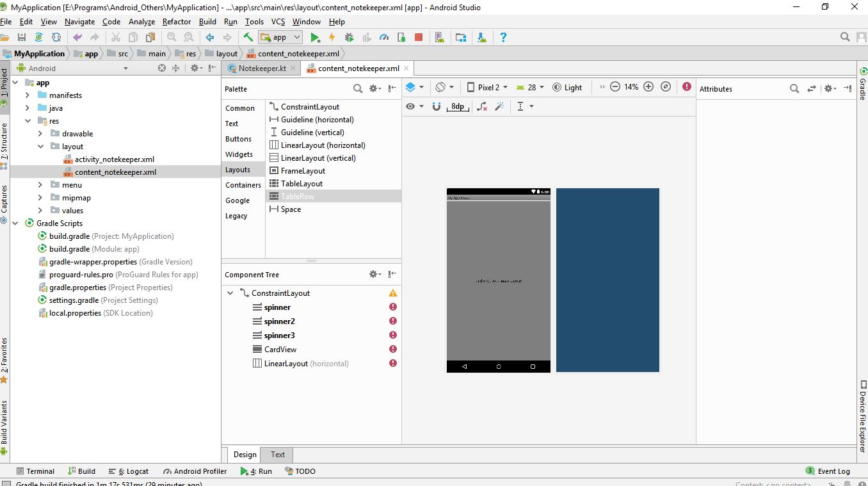
Task: Open the Gradle side panel
Action: click(x=862, y=83)
